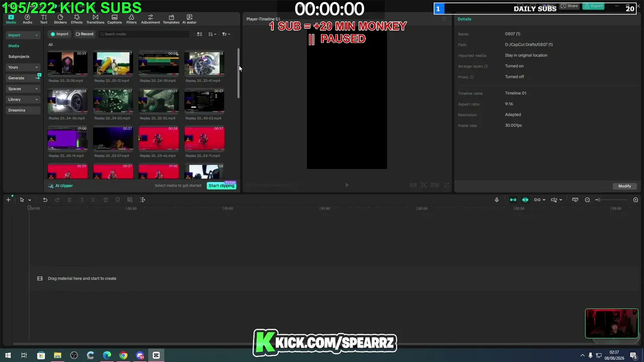
Task: Open the Windows Start menu
Action: coord(8,355)
